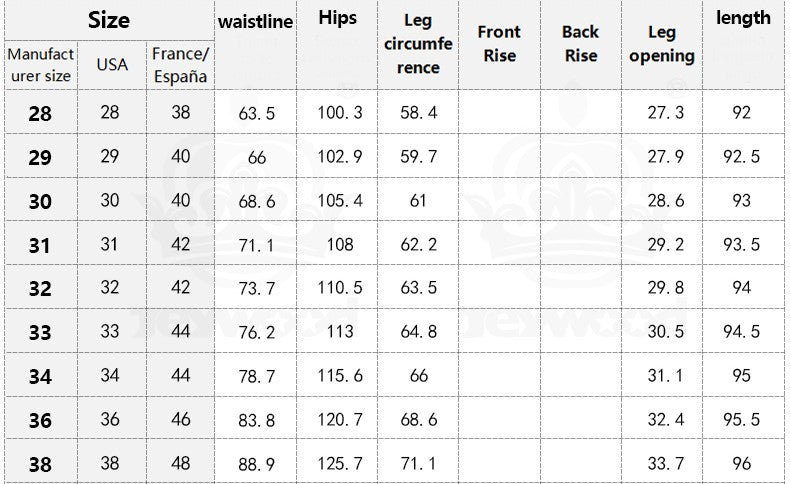Click hips value 120.7
790x484 pixels.
click(x=339, y=421)
